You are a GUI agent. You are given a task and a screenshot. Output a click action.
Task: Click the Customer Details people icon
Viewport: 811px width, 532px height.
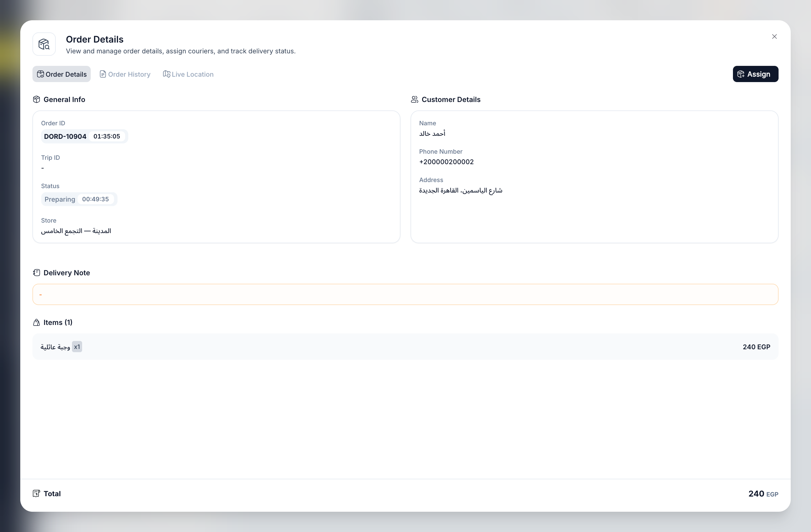click(414, 99)
